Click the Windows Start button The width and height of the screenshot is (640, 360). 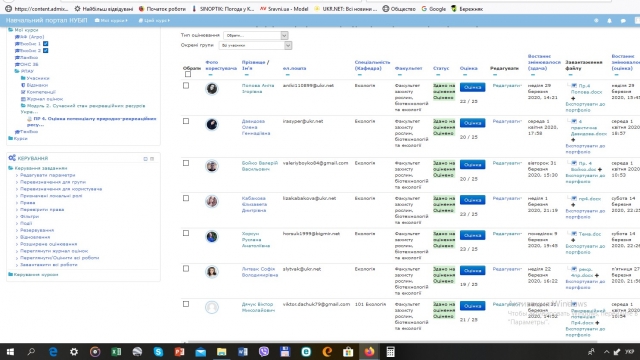point(10,351)
